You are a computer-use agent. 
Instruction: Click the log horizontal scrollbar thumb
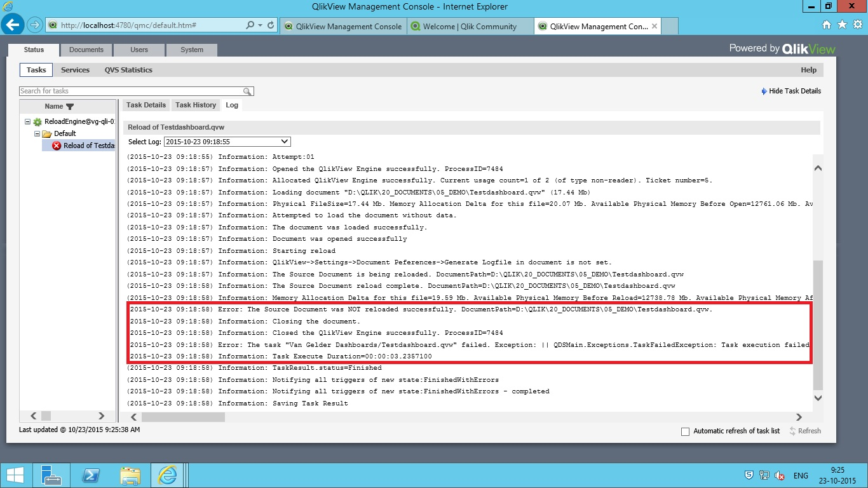183,417
